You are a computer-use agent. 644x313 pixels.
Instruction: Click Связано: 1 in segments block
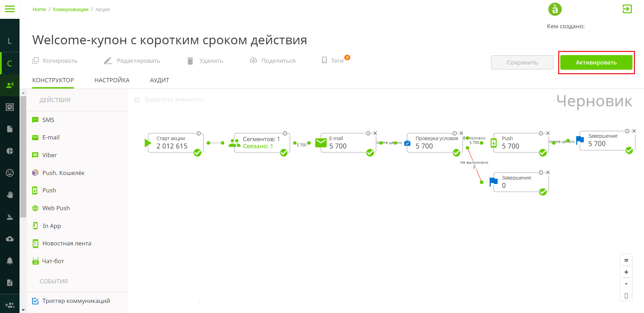coord(258,146)
